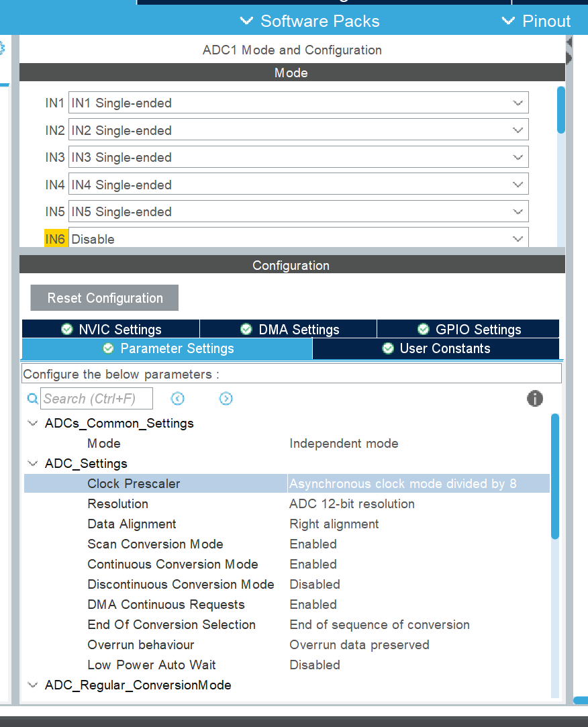Toggle Scan Conversion Mode to Disabled
Image resolution: width=588 pixels, height=727 pixels.
coord(313,544)
